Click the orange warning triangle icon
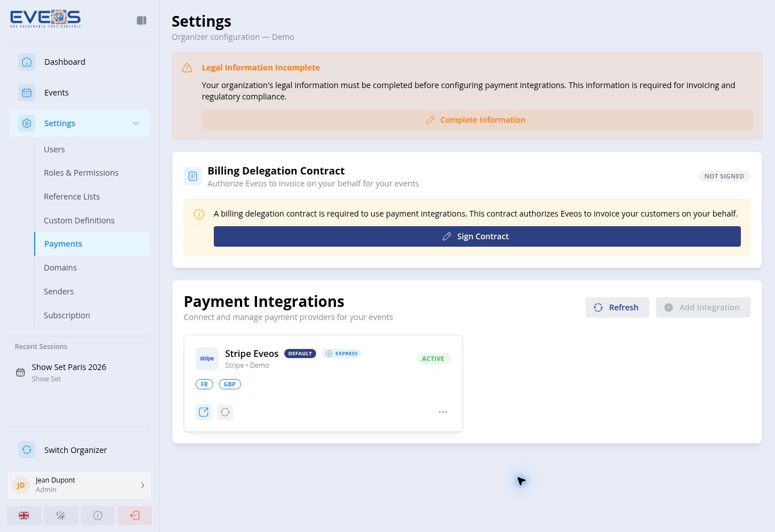775x532 pixels. [x=187, y=68]
